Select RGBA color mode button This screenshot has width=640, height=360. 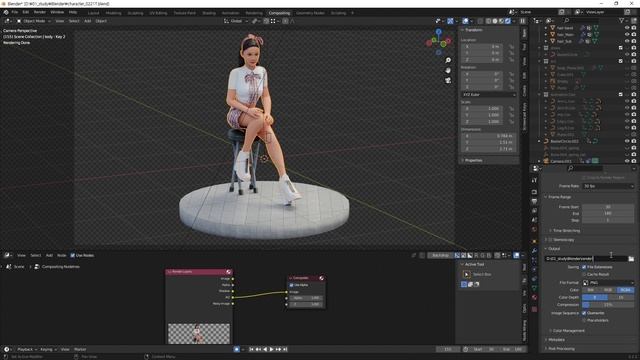626,290
